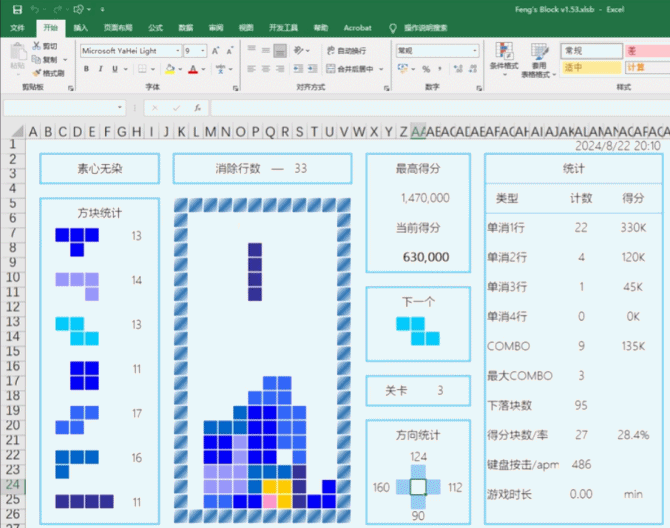Increase the indent level
The height and width of the screenshot is (528, 670).
pos(313,69)
